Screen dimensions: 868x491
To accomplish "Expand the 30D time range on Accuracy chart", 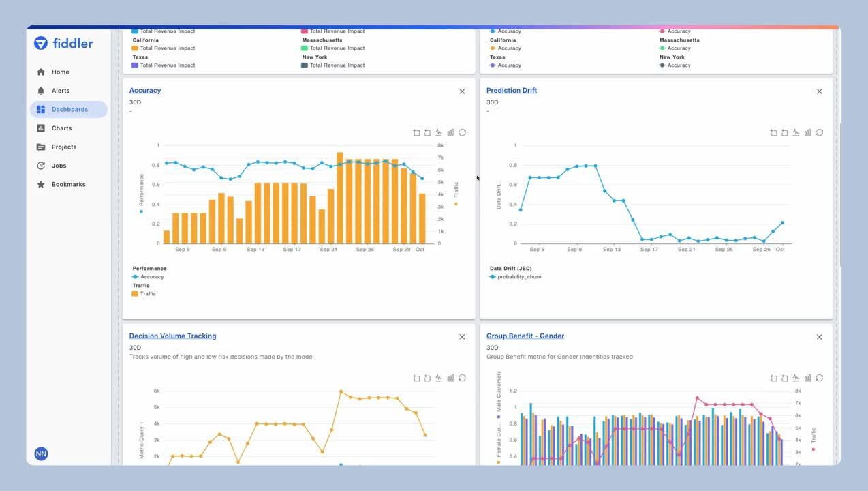I will (x=134, y=102).
